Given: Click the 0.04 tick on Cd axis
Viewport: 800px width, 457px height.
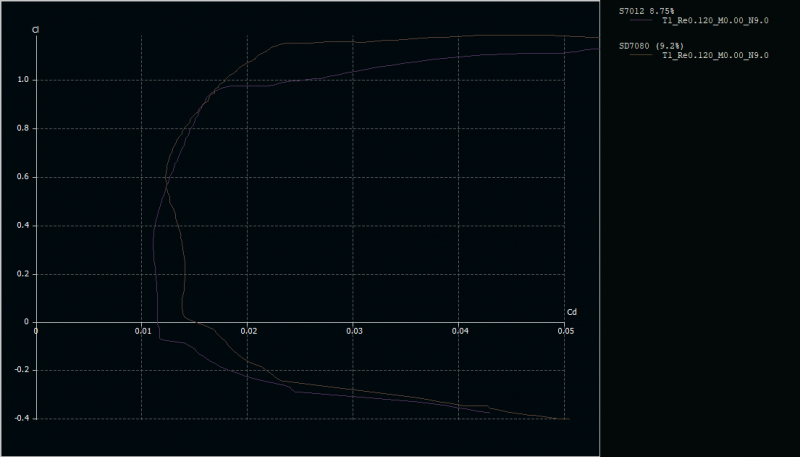Looking at the screenshot, I should point(459,330).
